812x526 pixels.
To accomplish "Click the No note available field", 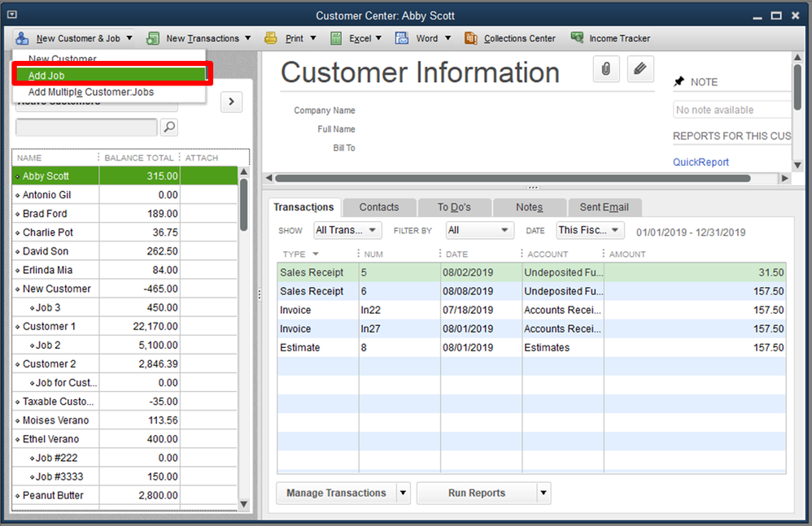I will pyautogui.click(x=731, y=110).
